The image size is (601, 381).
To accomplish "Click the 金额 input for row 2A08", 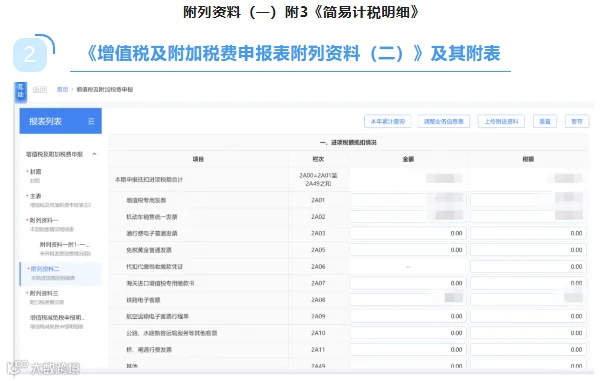I will pos(408,300).
